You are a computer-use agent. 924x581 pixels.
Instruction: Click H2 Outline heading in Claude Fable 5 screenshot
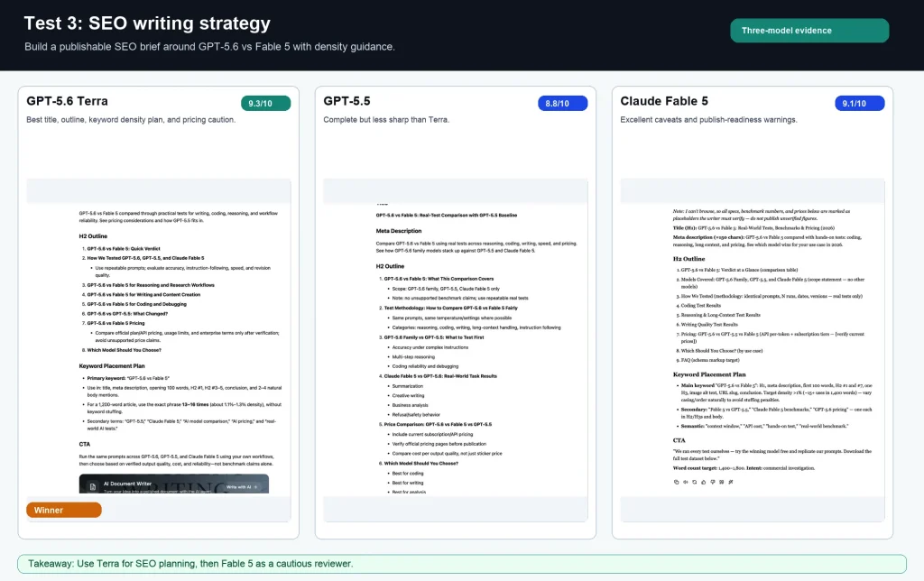[688, 259]
